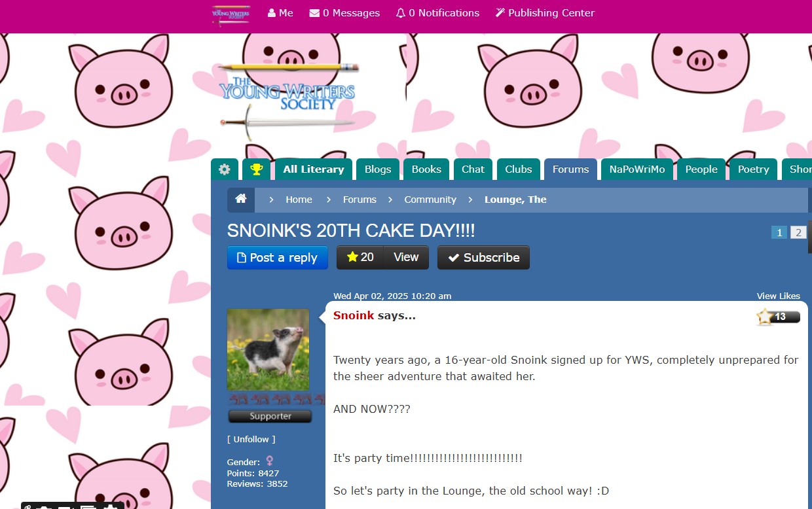Click Snoink's piglet avatar image

click(268, 349)
